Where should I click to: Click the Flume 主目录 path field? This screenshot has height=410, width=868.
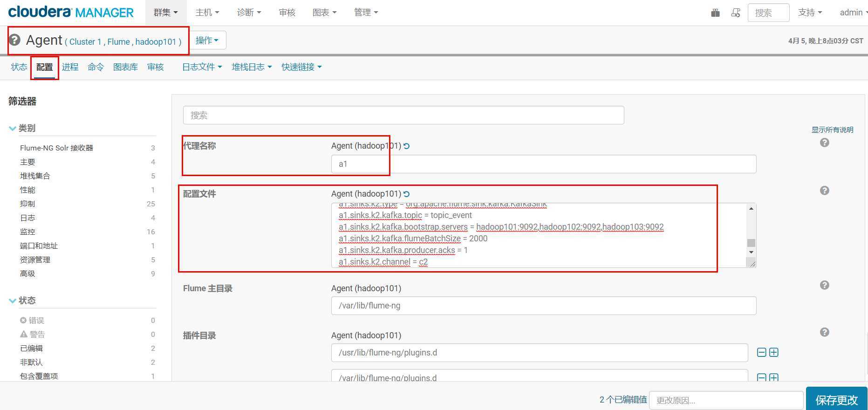(x=544, y=306)
